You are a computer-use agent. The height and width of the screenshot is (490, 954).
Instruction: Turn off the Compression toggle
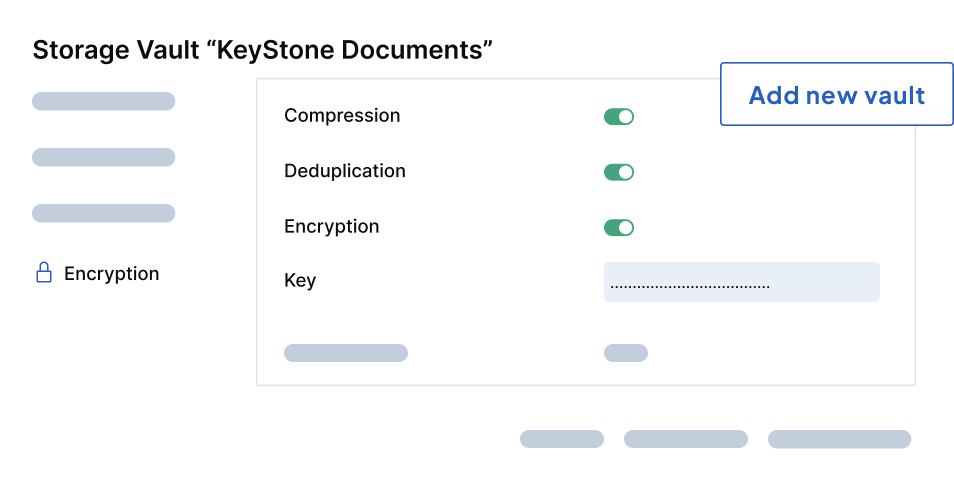tap(619, 116)
